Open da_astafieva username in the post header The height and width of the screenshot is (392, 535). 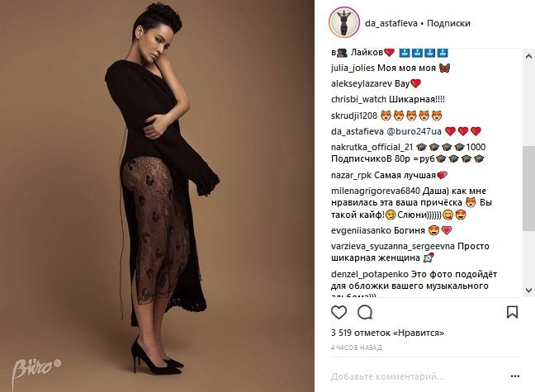pyautogui.click(x=391, y=23)
